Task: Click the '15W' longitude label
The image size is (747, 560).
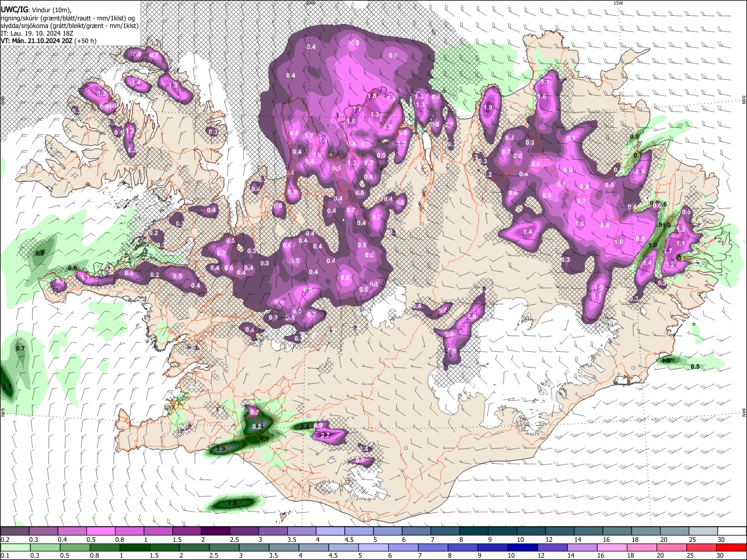Action: (x=618, y=3)
